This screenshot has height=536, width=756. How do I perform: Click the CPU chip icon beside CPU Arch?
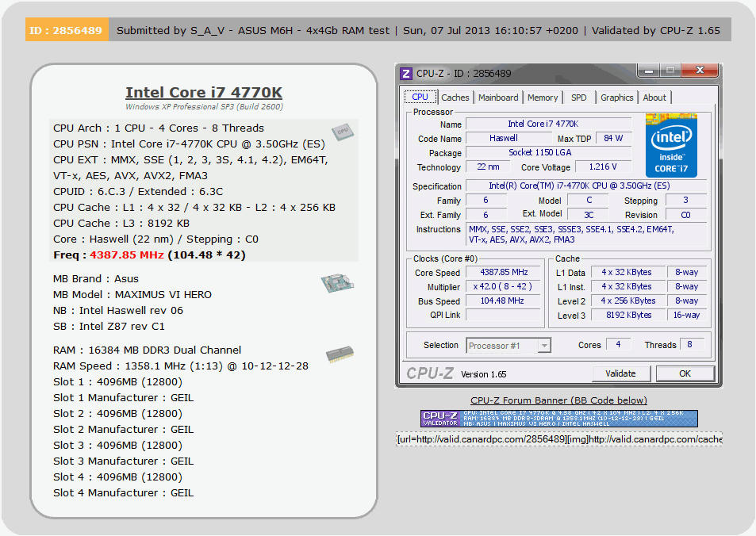pos(343,132)
